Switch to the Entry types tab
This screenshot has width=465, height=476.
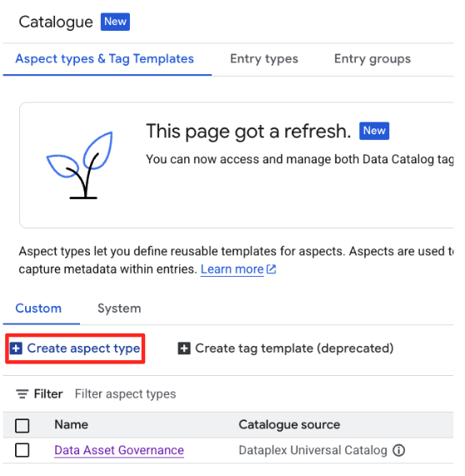pos(264,59)
